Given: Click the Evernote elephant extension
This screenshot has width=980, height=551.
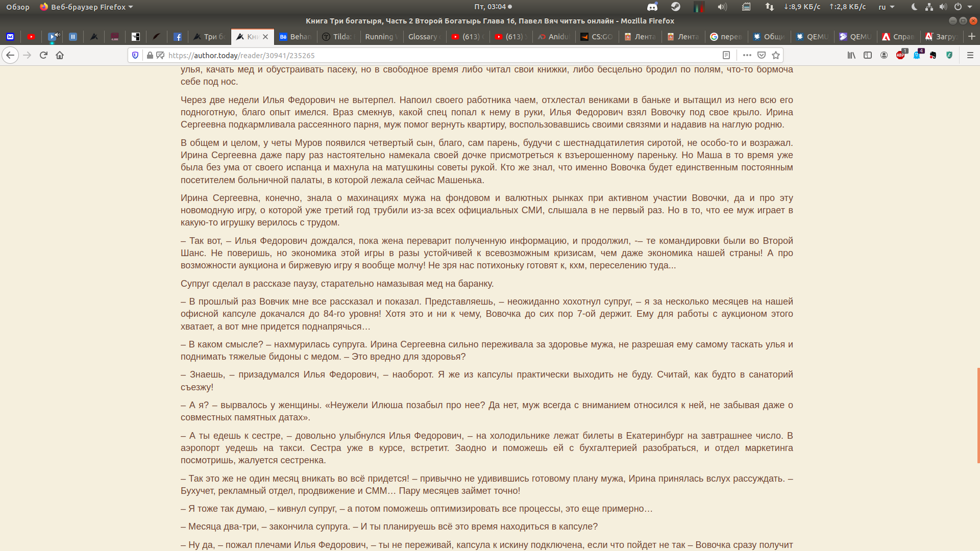Looking at the screenshot, I should pyautogui.click(x=933, y=55).
